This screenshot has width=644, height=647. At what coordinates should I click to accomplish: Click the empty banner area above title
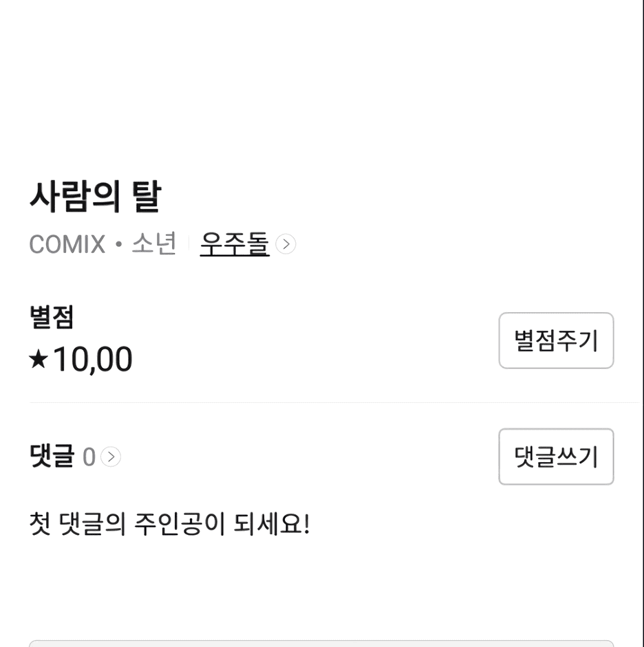(x=320, y=83)
